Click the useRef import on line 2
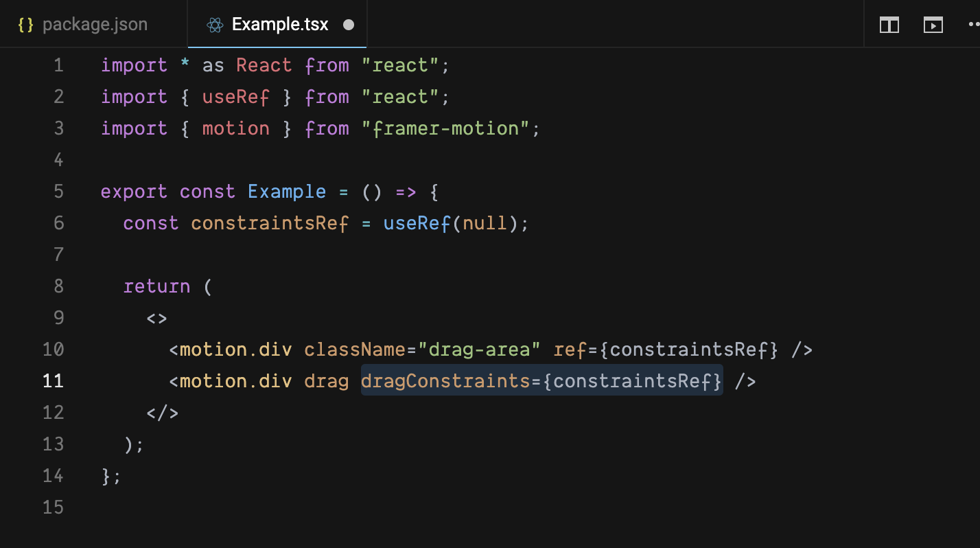The image size is (980, 548). pyautogui.click(x=236, y=96)
